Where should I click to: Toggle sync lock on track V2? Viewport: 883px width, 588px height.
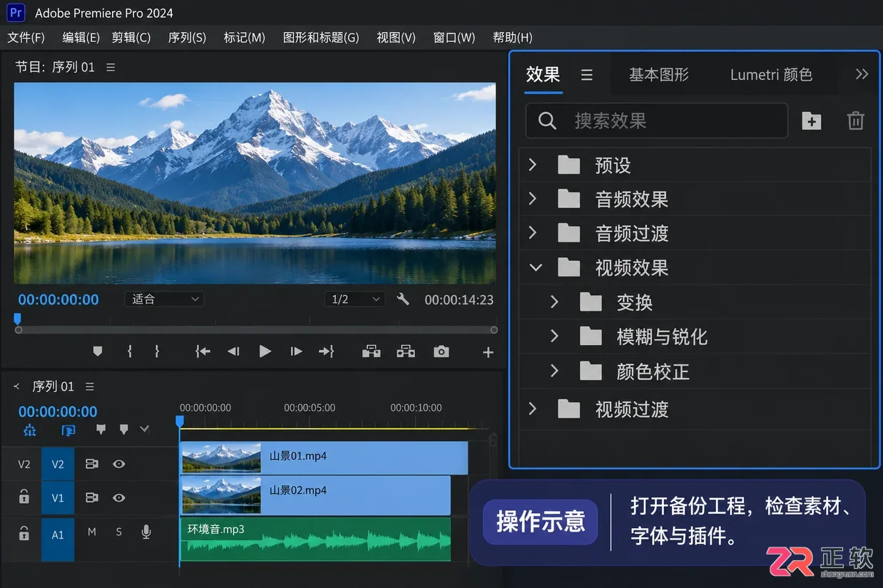point(91,464)
